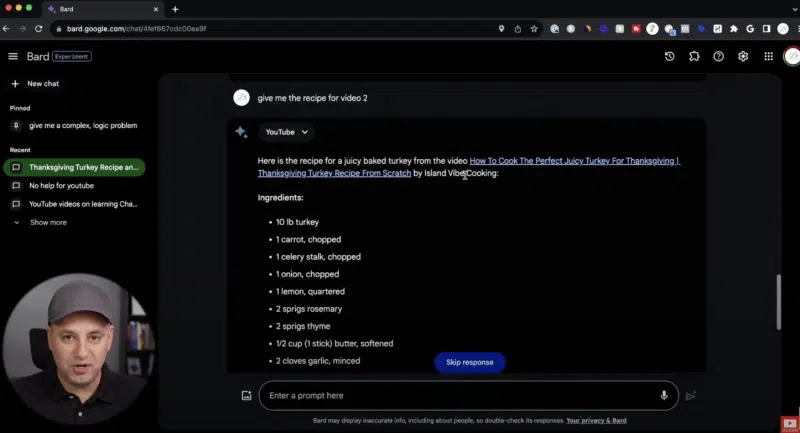Open the Bard hamburger main menu
Viewport: 800px width, 433px height.
[13, 57]
